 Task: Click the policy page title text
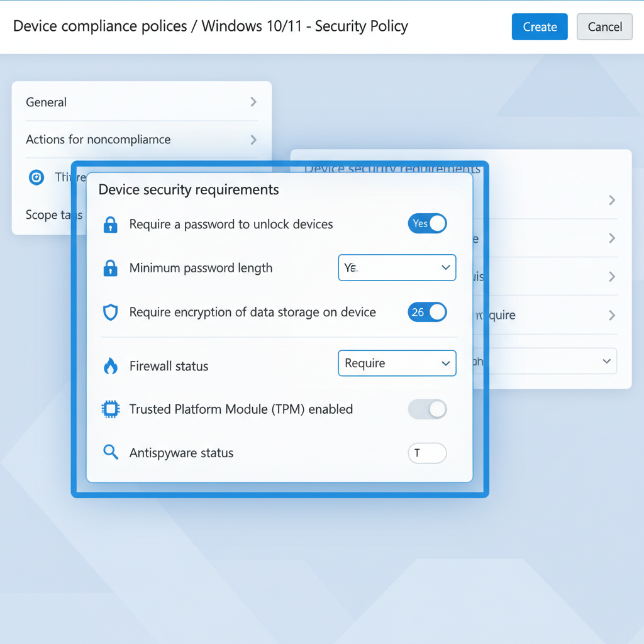(x=210, y=26)
